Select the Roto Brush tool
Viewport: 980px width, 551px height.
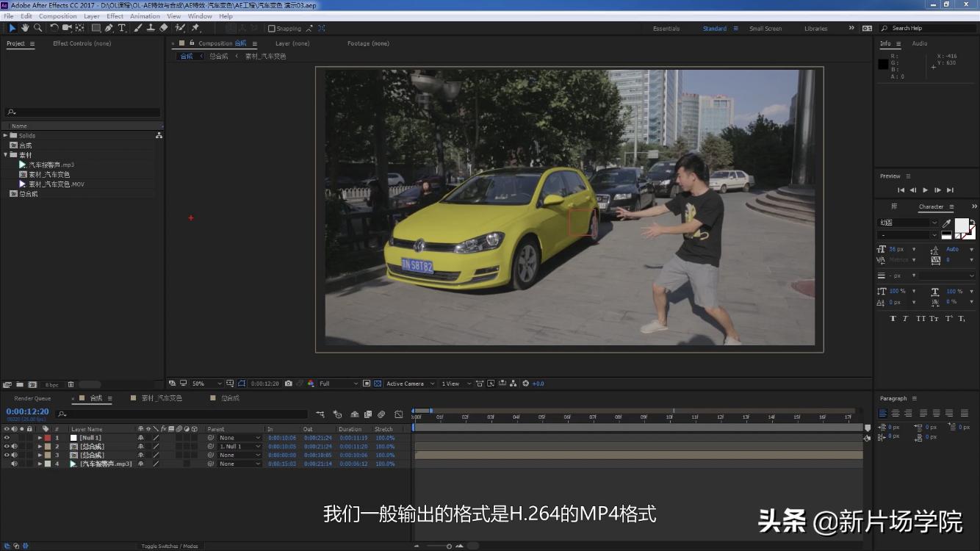(180, 28)
